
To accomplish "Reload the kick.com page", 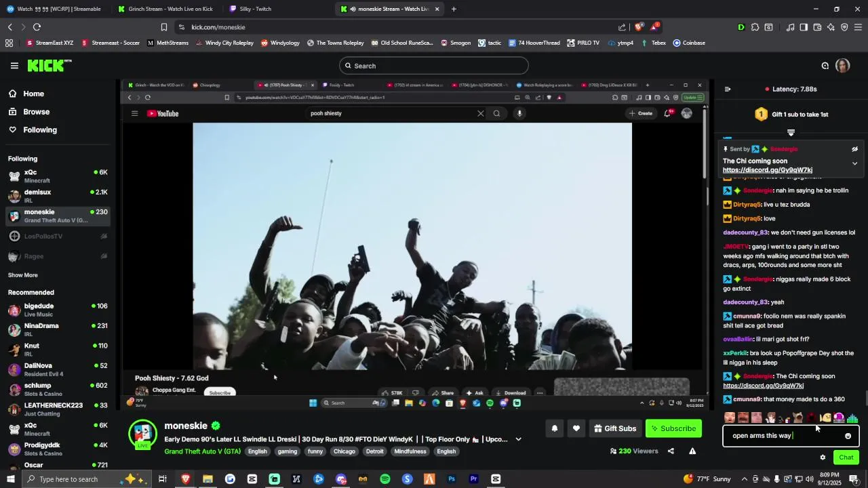I will click(x=37, y=27).
